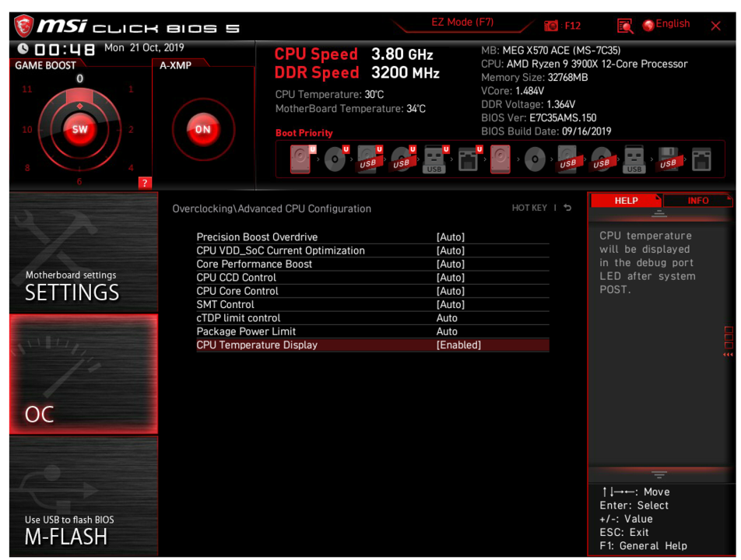Change the SMT Control setting
Image resolution: width=741 pixels, height=560 pixels.
click(x=372, y=305)
